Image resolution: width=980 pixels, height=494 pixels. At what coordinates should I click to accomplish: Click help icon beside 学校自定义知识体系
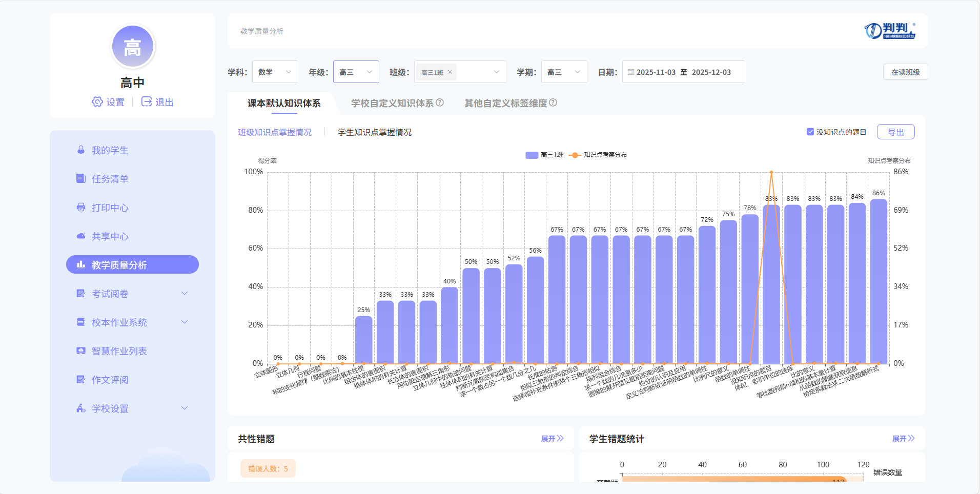point(440,102)
